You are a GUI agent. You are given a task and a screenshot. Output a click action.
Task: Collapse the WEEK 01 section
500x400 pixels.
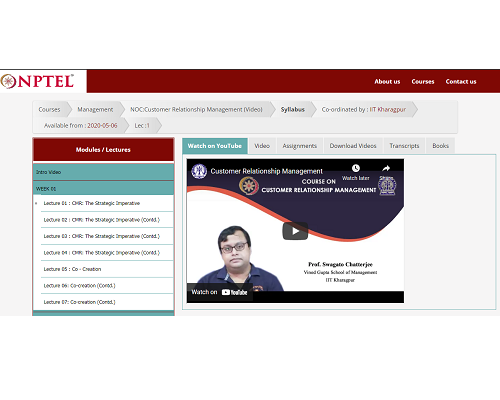[103, 189]
